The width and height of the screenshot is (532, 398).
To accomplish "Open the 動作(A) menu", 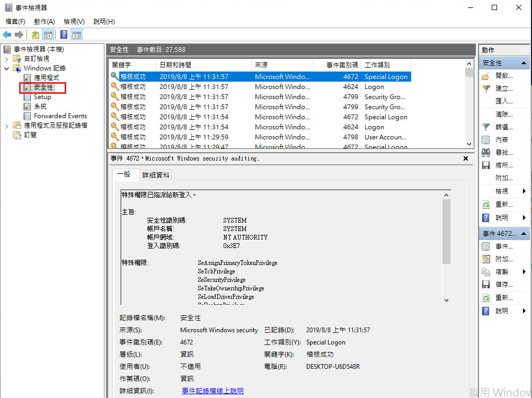I will 45,22.
